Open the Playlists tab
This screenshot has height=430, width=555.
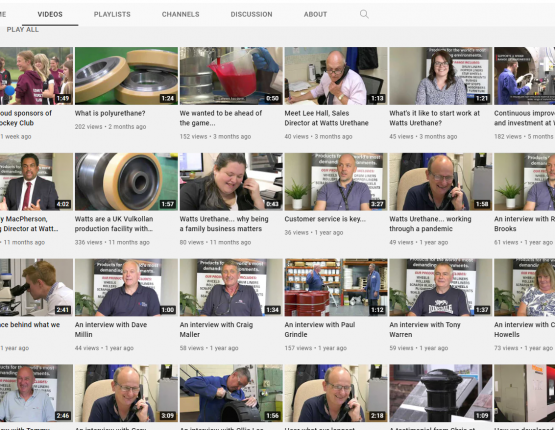tap(112, 15)
